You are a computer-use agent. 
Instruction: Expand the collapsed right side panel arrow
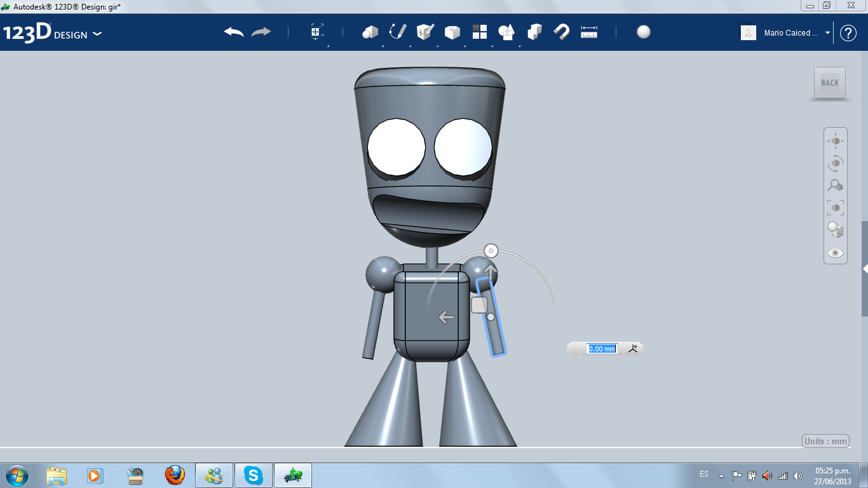[865, 269]
